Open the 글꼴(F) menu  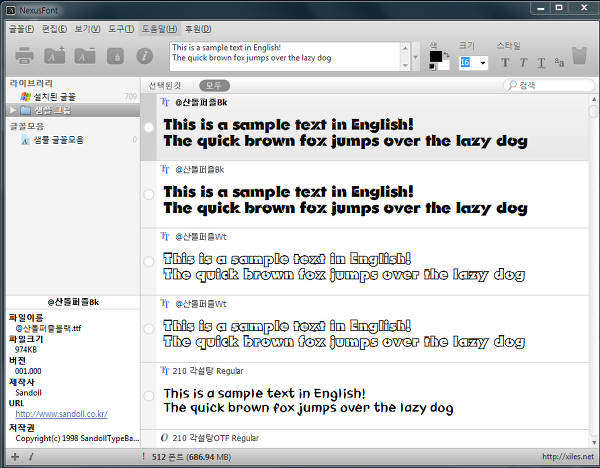21,29
